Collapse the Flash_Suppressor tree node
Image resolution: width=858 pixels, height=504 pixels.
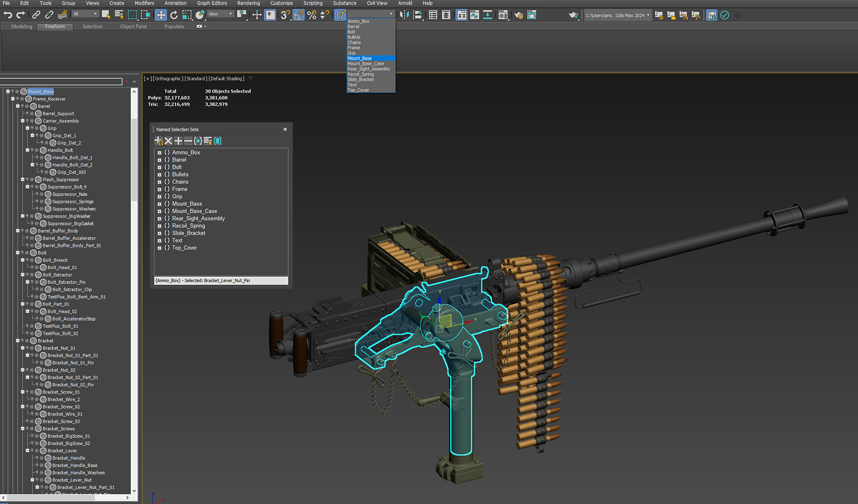[x=22, y=180]
